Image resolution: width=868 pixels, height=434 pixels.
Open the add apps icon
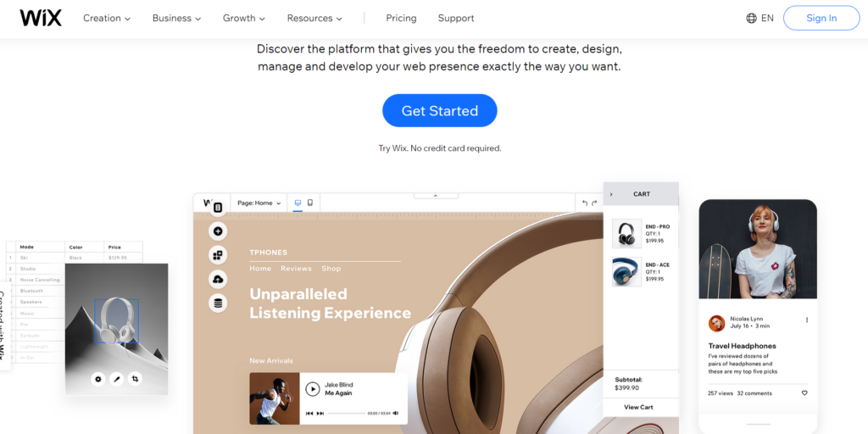coord(218,255)
